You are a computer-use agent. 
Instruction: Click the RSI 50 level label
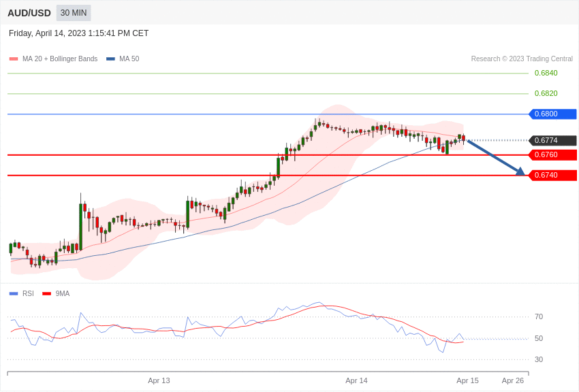539,338
